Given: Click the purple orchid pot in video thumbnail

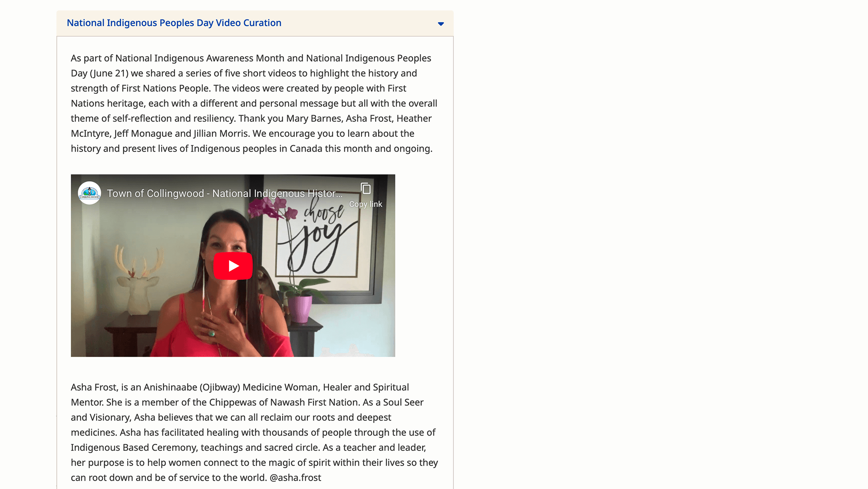Looking at the screenshot, I should tap(300, 309).
